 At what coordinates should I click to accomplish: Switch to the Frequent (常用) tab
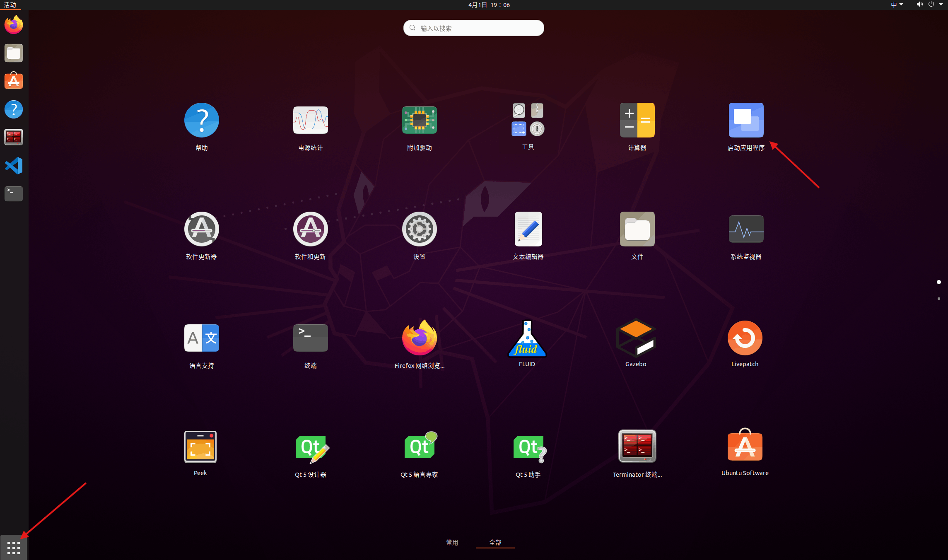(x=452, y=542)
